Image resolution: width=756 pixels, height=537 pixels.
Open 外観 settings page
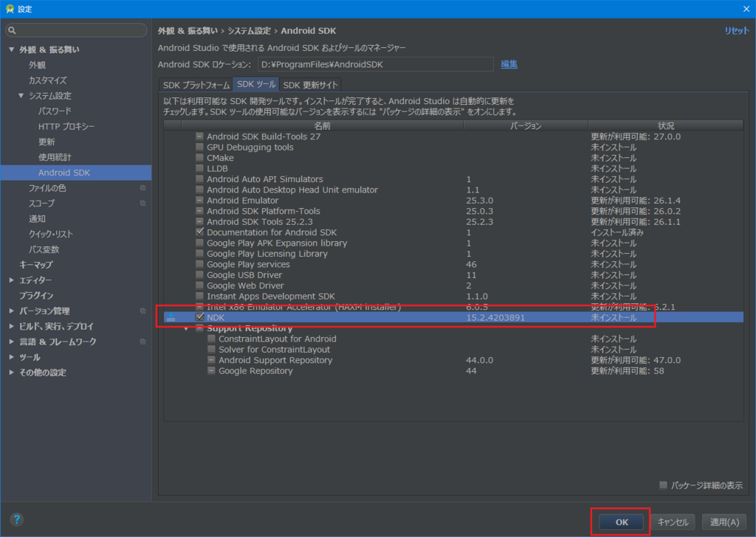[x=37, y=64]
